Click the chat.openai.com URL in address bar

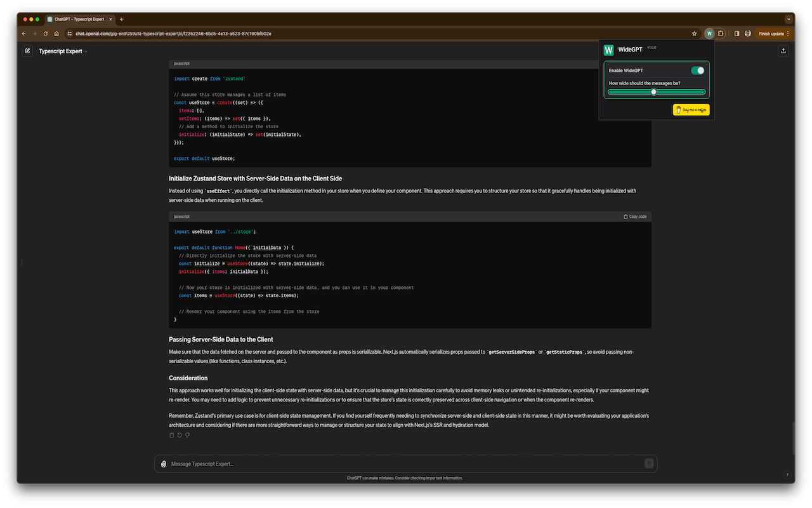[x=173, y=34]
